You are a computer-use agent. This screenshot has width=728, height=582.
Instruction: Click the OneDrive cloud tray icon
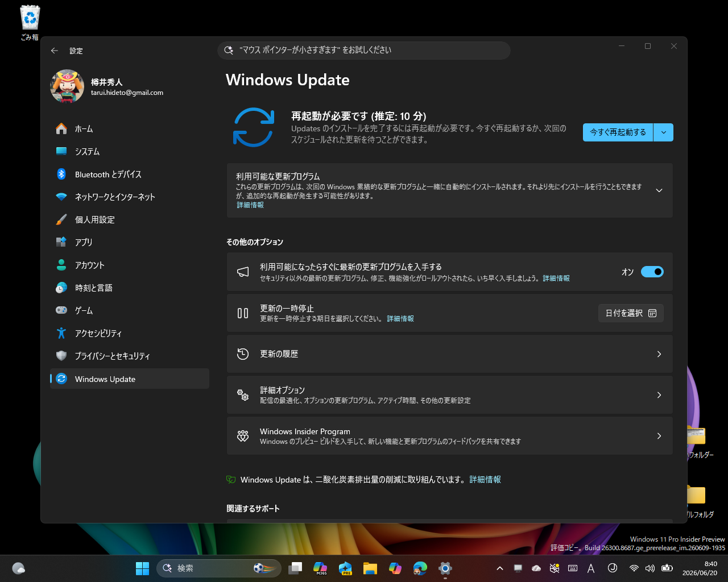536,568
